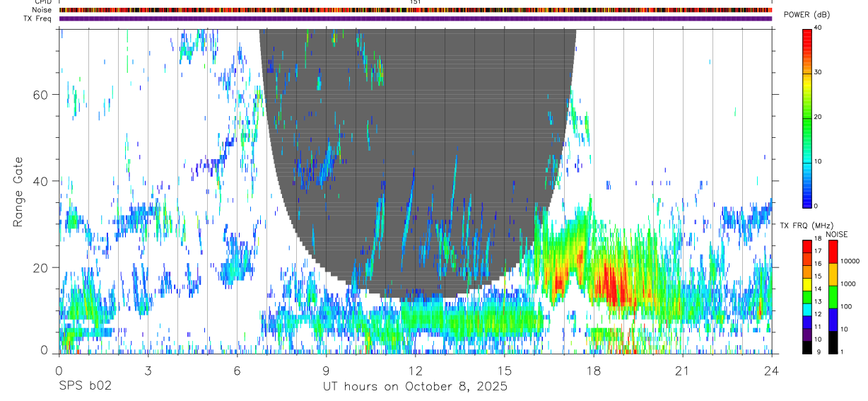Click the 24 tick on the UT hours axis
Image resolution: width=868 pixels, height=401 pixels.
(772, 371)
